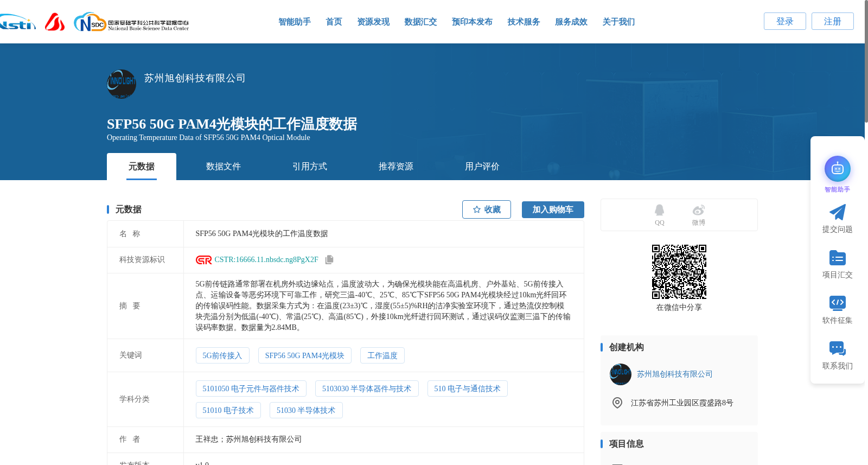This screenshot has width=868, height=465.
Task: Click the 联系我们 chat bubble icon
Action: click(x=837, y=348)
